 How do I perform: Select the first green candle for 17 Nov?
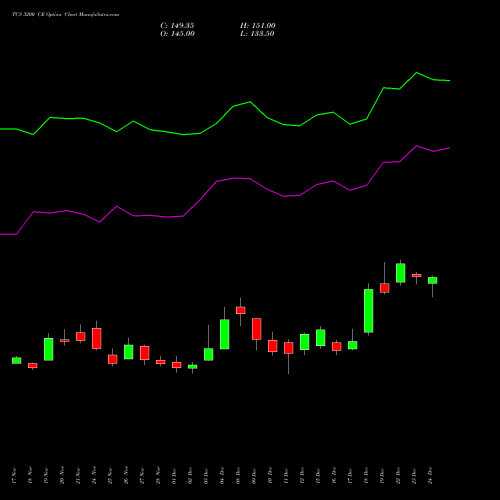[x=17, y=360]
